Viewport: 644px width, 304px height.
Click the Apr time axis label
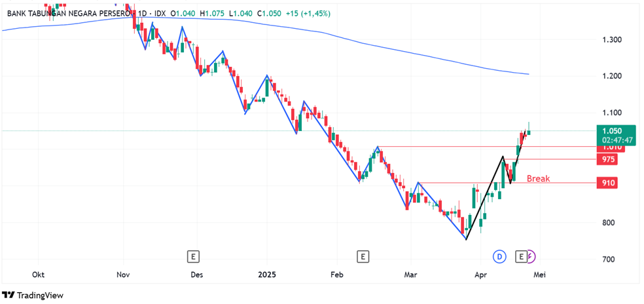pyautogui.click(x=480, y=275)
